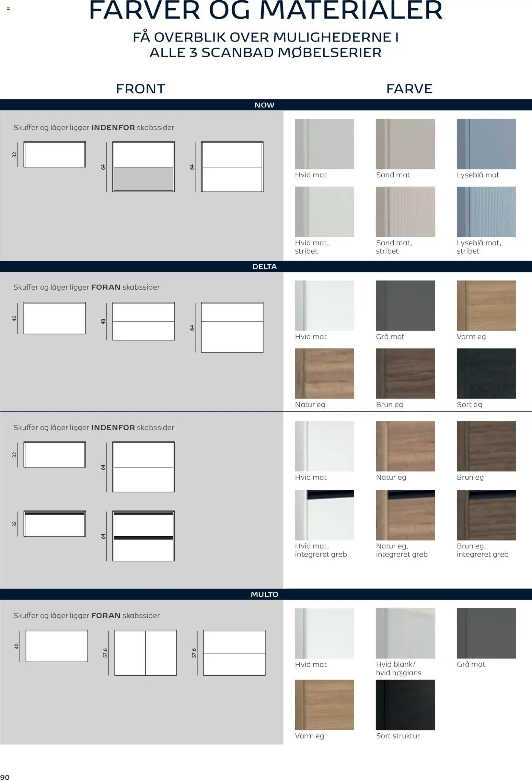Click FORAN skabssider caption in DELTA section
The image size is (532, 780).
point(87,287)
